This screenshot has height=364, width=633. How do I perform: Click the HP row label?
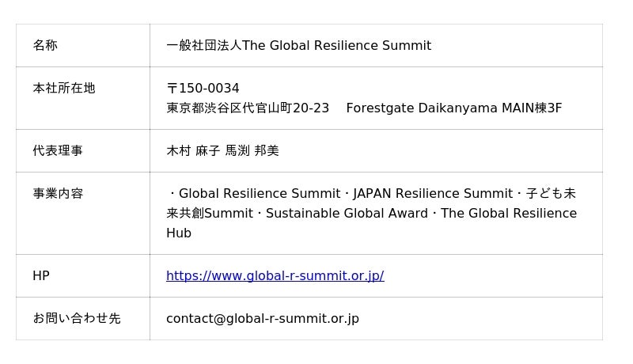tap(41, 276)
